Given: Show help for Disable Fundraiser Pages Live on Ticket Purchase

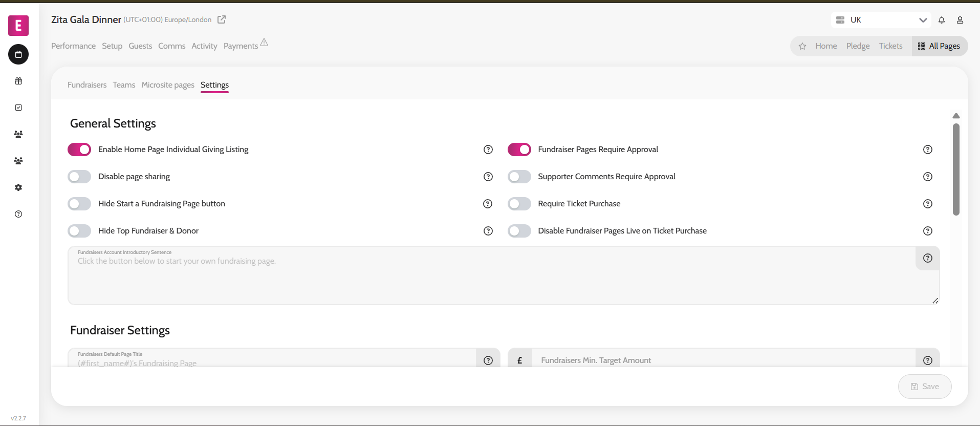Looking at the screenshot, I should 928,231.
